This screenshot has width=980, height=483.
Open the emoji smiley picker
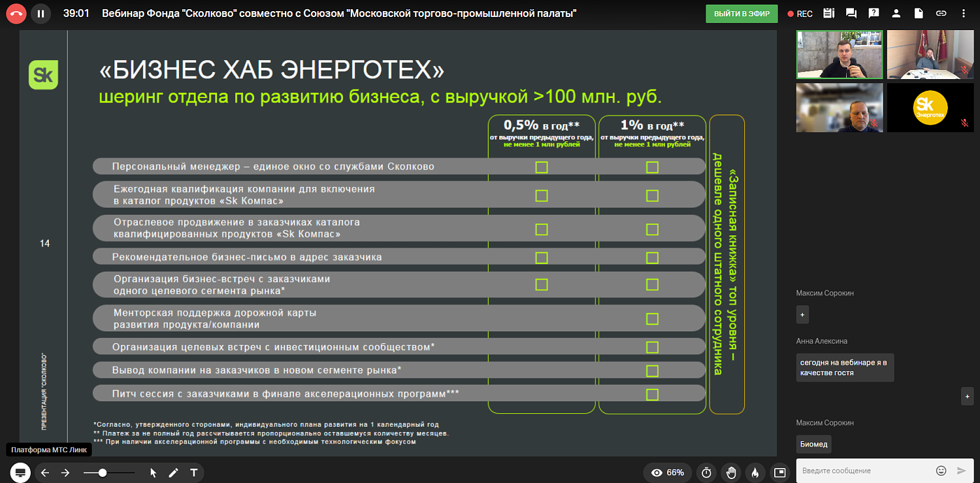coord(941,471)
